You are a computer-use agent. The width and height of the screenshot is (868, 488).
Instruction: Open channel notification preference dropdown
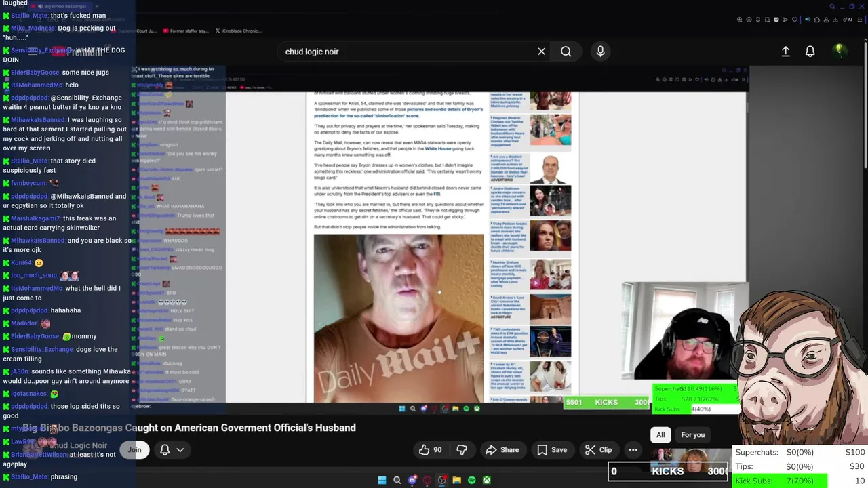pos(171,449)
